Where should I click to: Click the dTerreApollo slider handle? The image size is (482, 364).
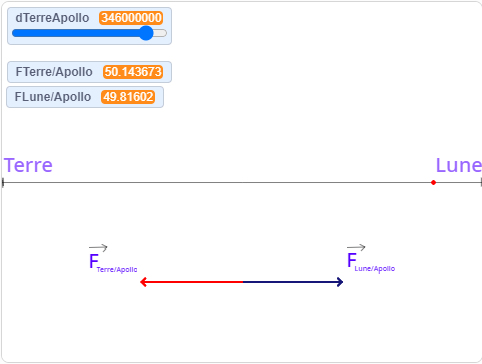[146, 33]
